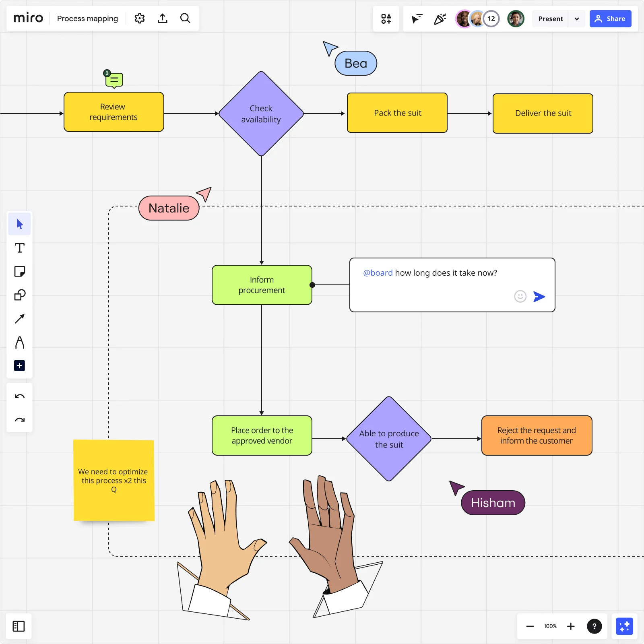Open your own profile avatar
Screen dimensions: 644x644
(516, 19)
